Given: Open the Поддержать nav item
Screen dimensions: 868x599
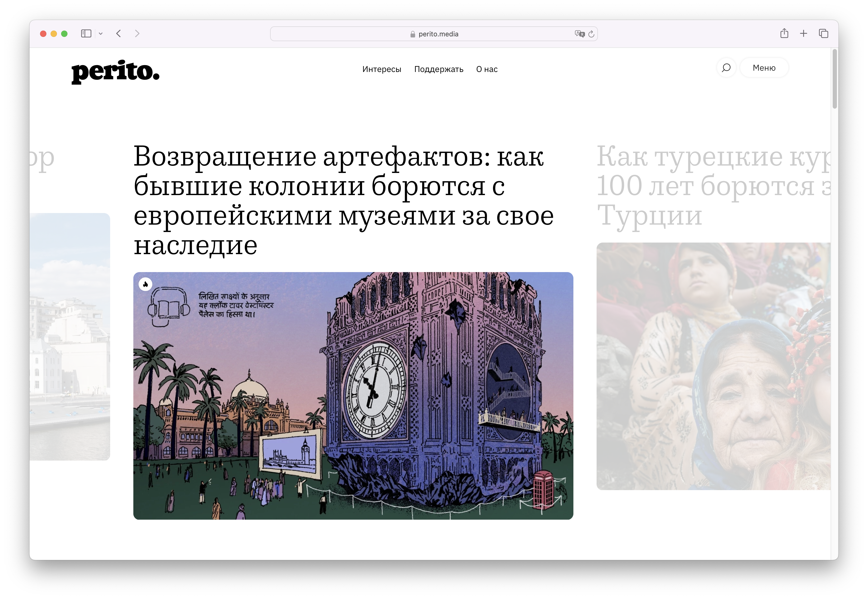Looking at the screenshot, I should coord(438,69).
